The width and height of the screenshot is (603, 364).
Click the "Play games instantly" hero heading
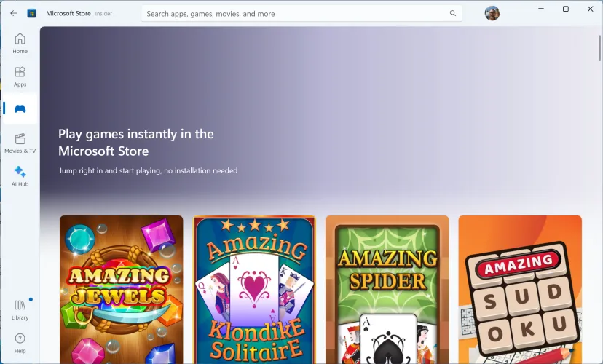136,143
